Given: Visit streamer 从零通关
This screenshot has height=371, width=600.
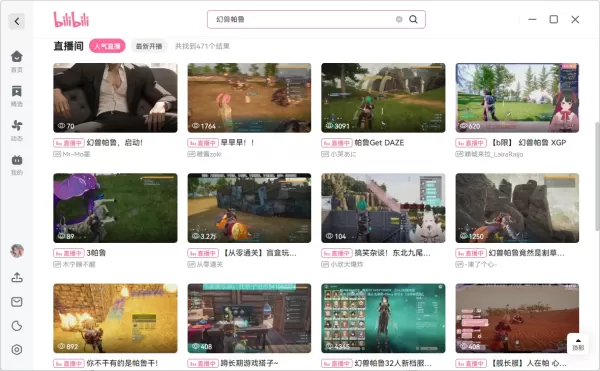Looking at the screenshot, I should pos(209,264).
